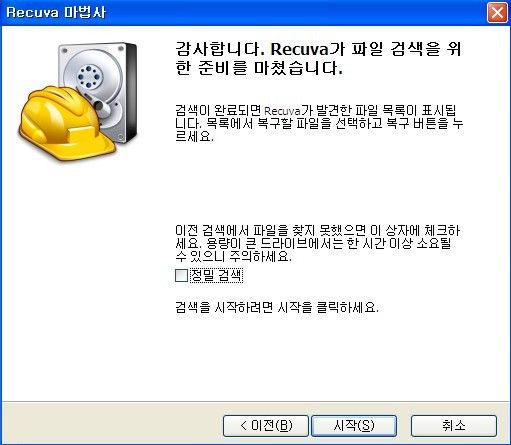The width and height of the screenshot is (511, 445).
Task: Click the 정밀 검색 checkbox label
Action: click(216, 275)
